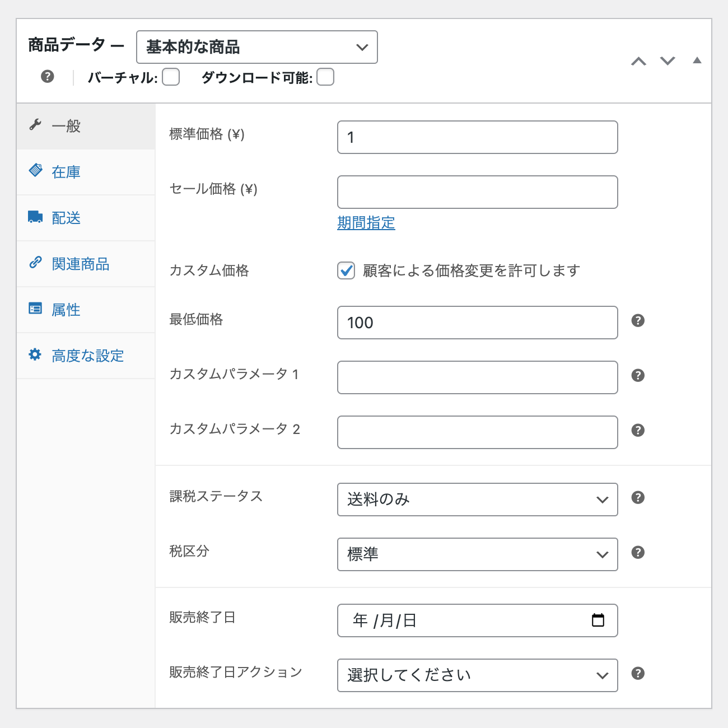This screenshot has width=728, height=728.
Task: Switch to the 在庫 tab
Action: (86, 172)
